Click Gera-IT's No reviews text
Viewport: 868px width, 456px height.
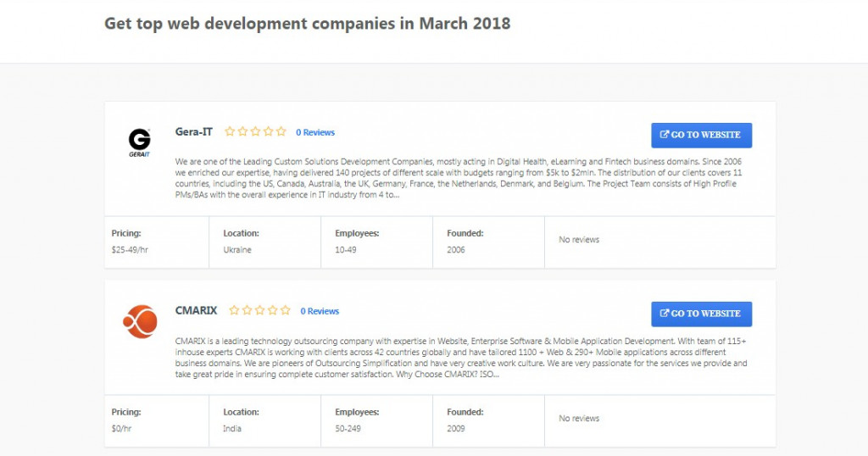[x=579, y=240]
